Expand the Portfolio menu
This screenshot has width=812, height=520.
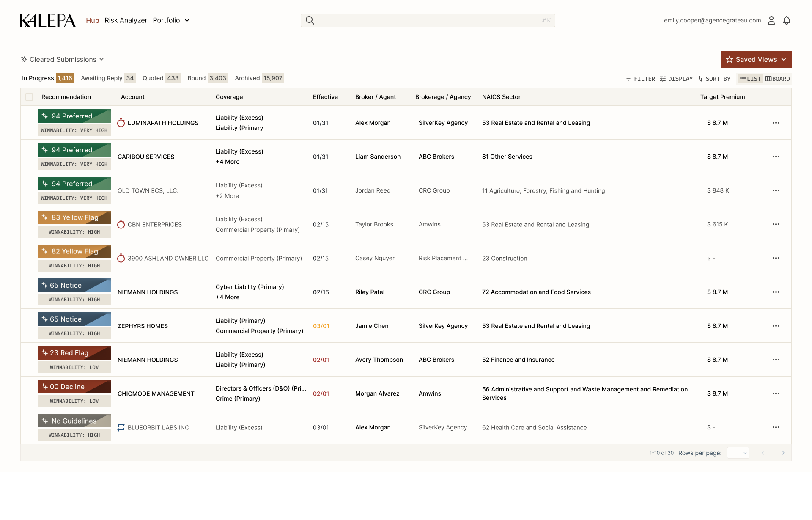coord(171,20)
